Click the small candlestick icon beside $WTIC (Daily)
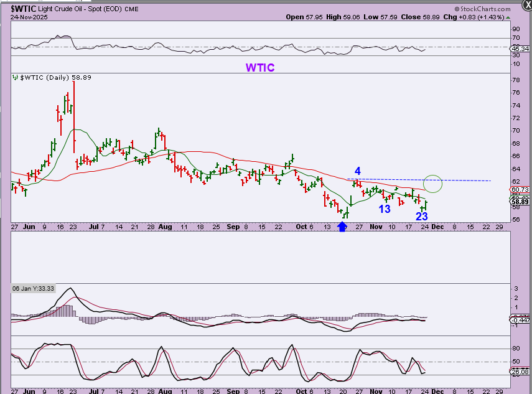 (15, 77)
